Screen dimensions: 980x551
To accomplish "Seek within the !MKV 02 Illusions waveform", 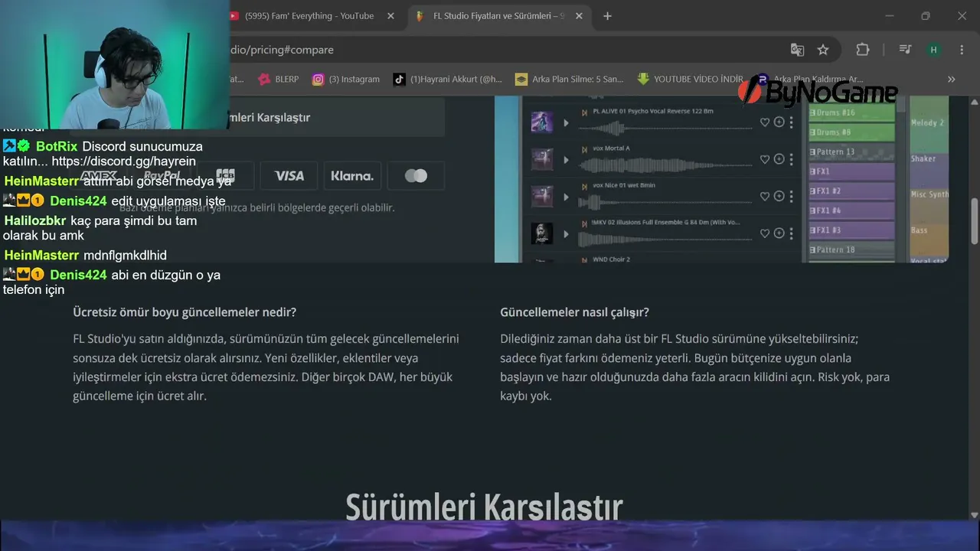I will pyautogui.click(x=665, y=238).
